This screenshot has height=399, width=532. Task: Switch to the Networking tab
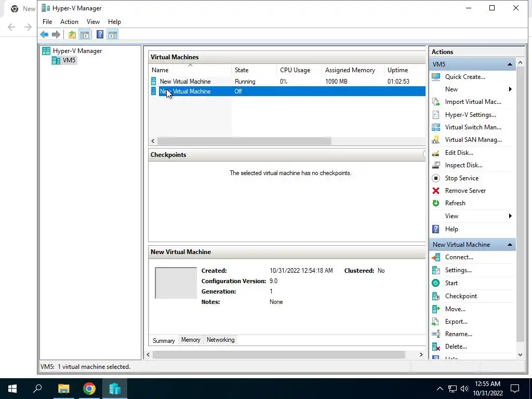pos(220,340)
